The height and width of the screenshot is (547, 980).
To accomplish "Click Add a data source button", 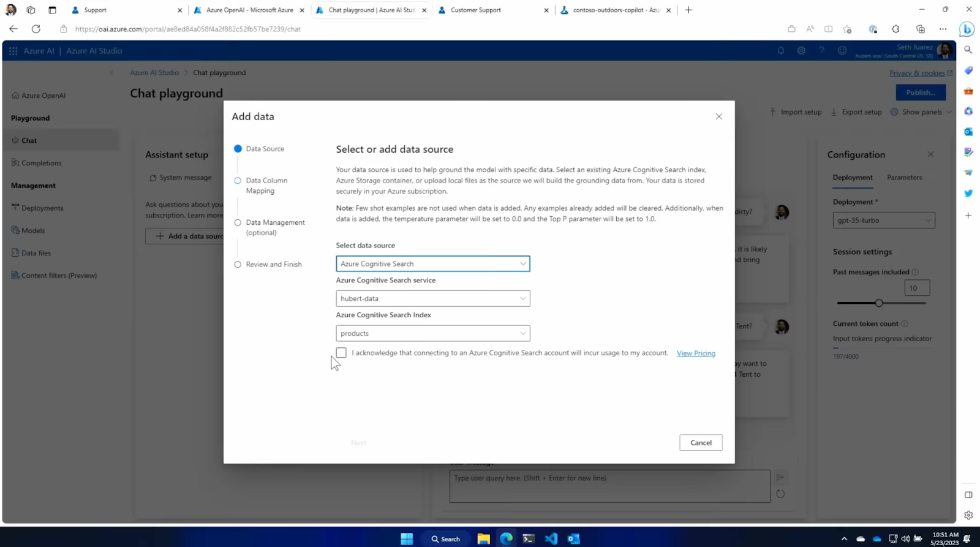I will (x=184, y=236).
